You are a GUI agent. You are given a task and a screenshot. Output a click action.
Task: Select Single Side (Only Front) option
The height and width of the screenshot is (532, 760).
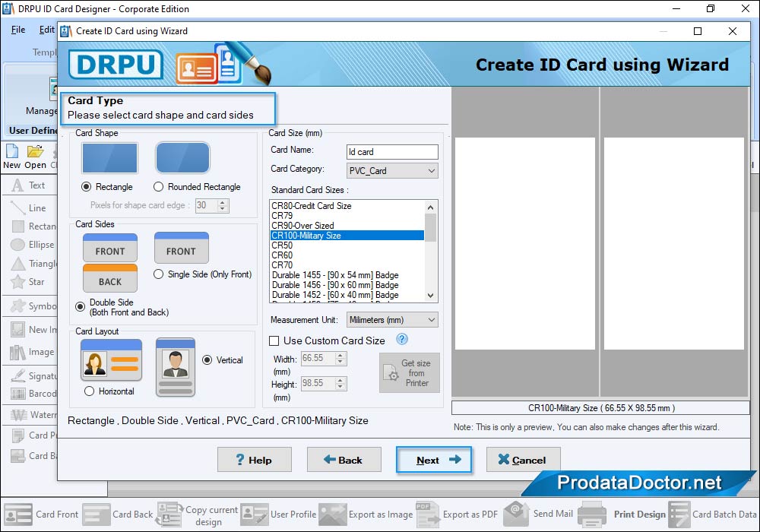click(x=158, y=274)
